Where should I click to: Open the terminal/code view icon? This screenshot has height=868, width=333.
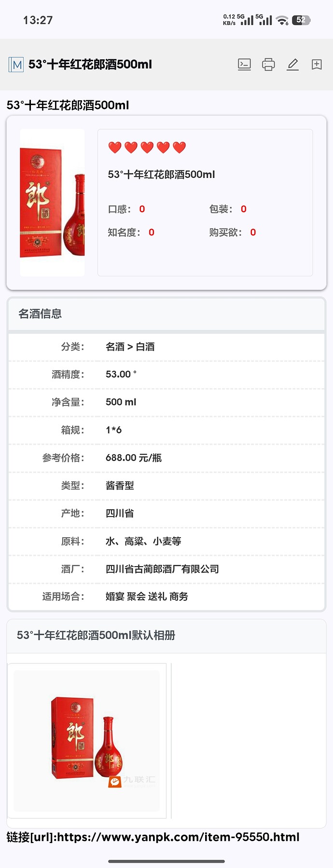click(x=244, y=64)
